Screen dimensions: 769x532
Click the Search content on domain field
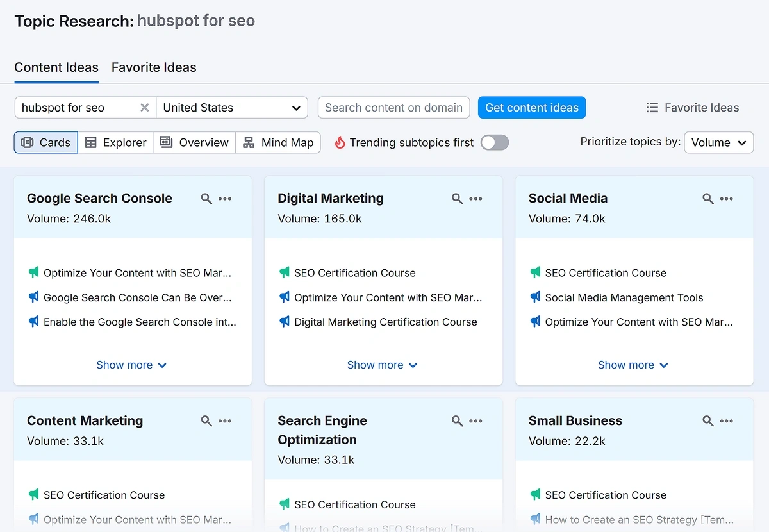pos(394,108)
